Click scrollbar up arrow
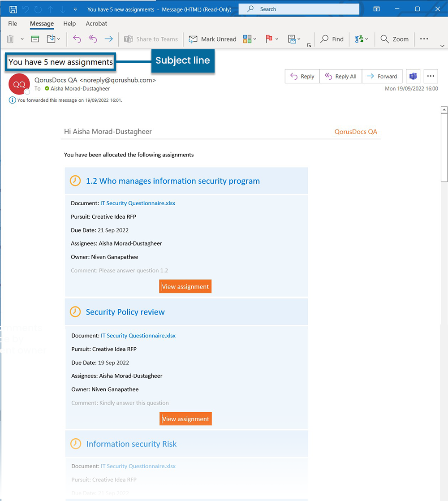Image resolution: width=448 pixels, height=501 pixels. (444, 110)
